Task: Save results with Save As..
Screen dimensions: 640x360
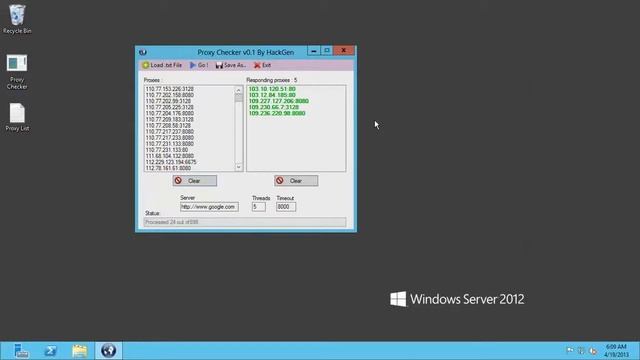Action: point(231,65)
